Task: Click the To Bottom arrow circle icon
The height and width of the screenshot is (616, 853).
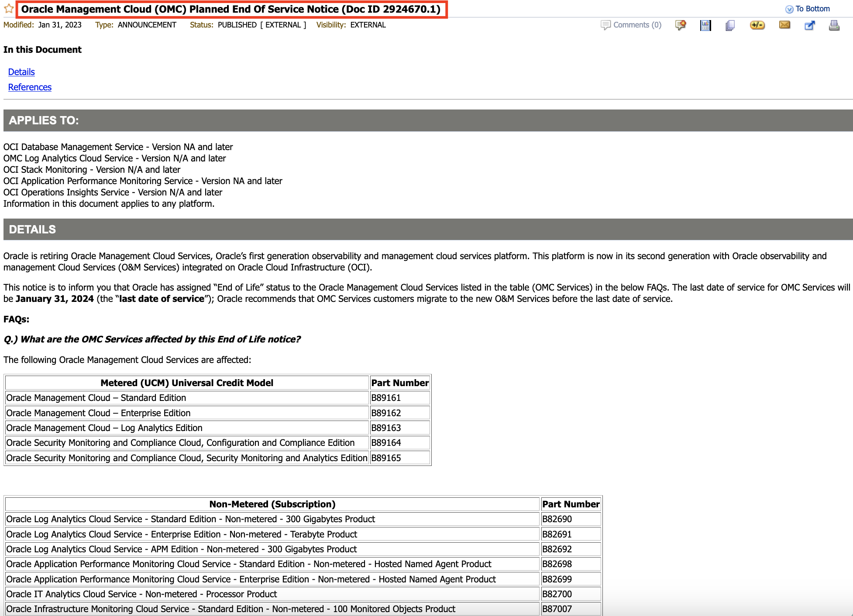Action: point(789,9)
